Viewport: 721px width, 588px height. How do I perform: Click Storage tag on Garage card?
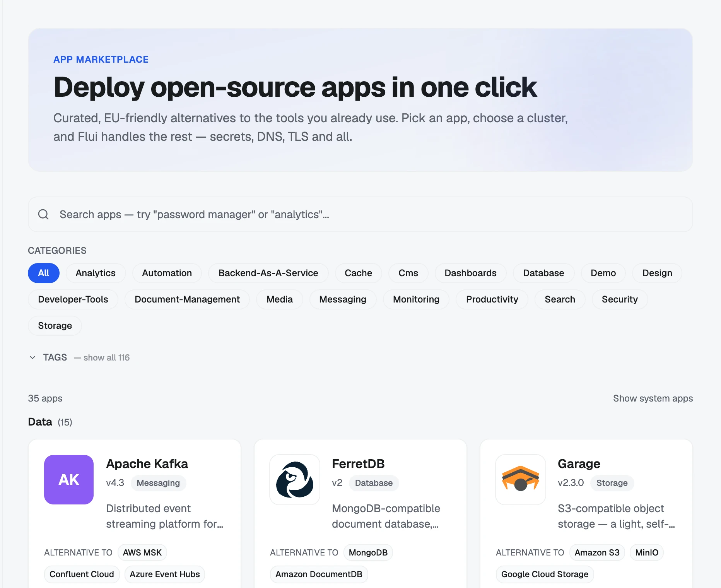612,483
